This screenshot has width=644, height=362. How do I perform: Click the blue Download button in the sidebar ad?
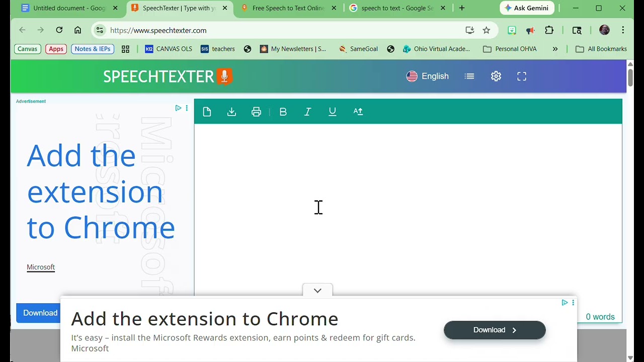(39, 313)
